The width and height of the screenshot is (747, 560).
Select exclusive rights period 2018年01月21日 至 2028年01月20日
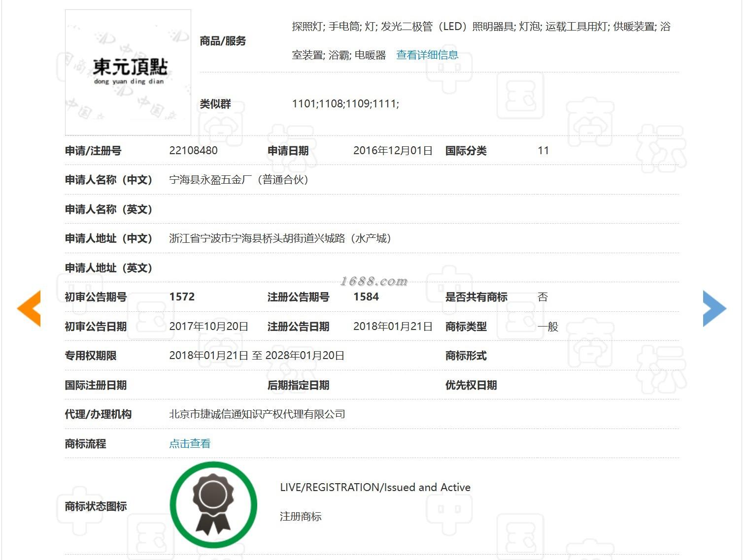257,356
